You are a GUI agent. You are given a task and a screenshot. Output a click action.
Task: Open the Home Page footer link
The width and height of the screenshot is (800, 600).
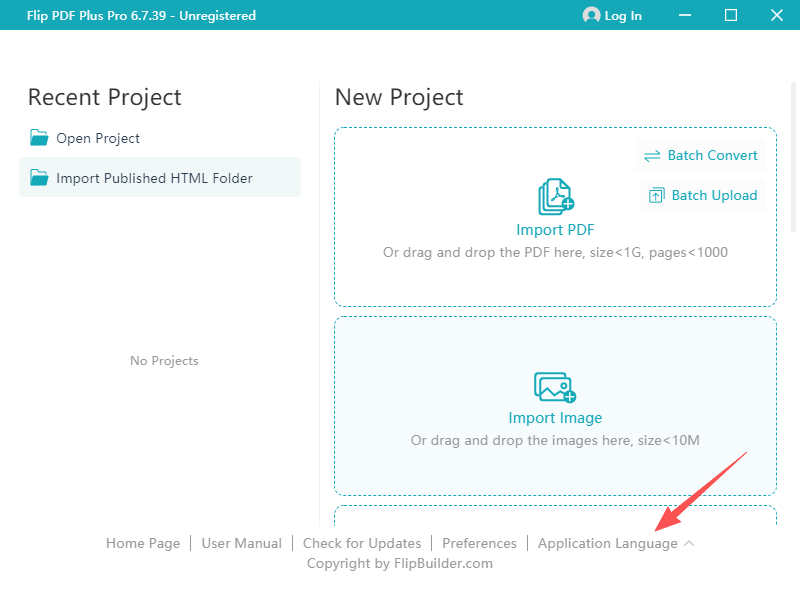click(143, 543)
